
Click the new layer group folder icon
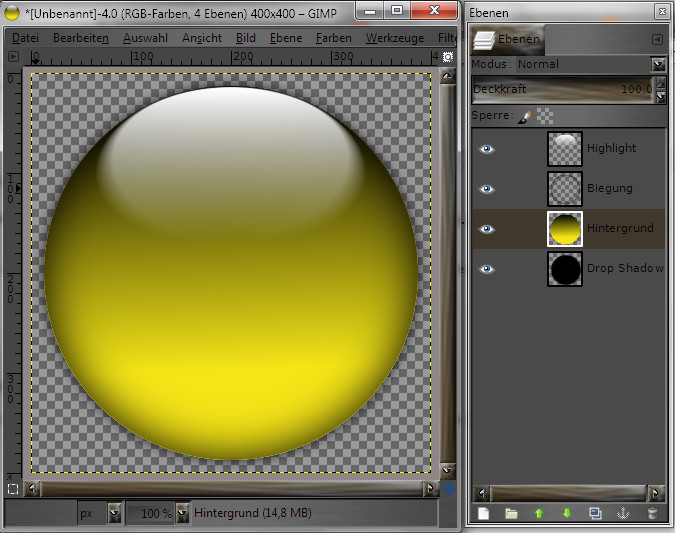[511, 514]
